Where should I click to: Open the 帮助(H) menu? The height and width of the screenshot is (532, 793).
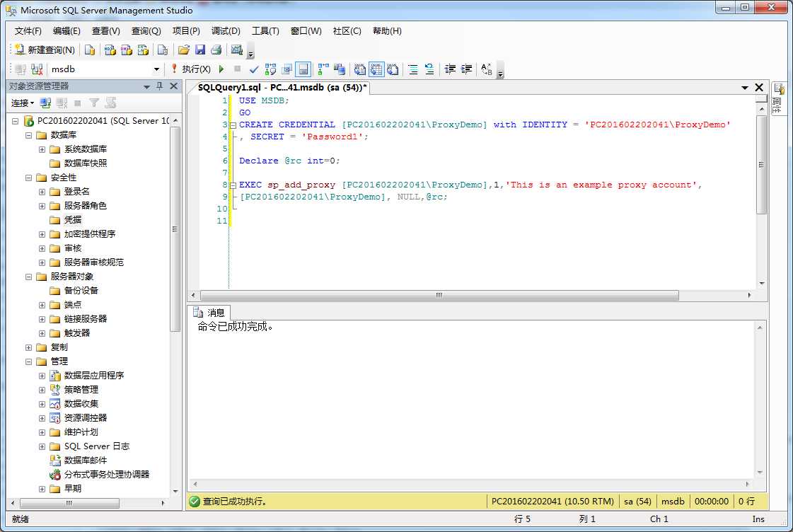click(x=387, y=31)
